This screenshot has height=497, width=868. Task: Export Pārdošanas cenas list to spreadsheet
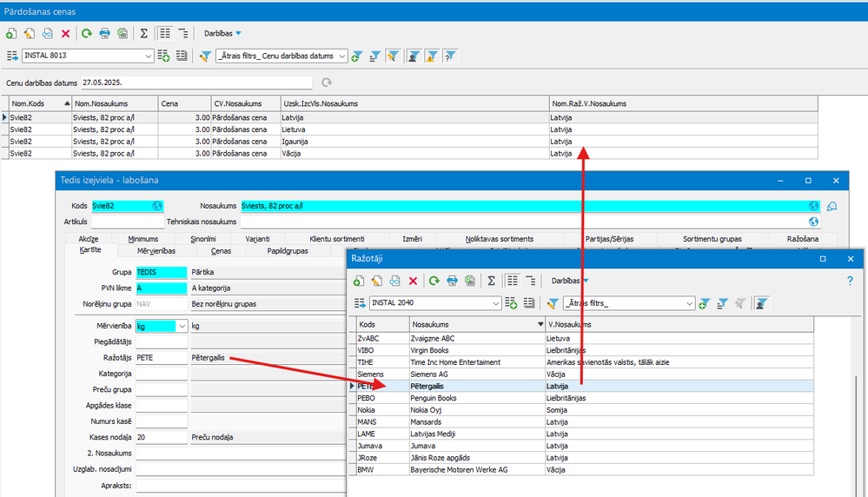(123, 34)
